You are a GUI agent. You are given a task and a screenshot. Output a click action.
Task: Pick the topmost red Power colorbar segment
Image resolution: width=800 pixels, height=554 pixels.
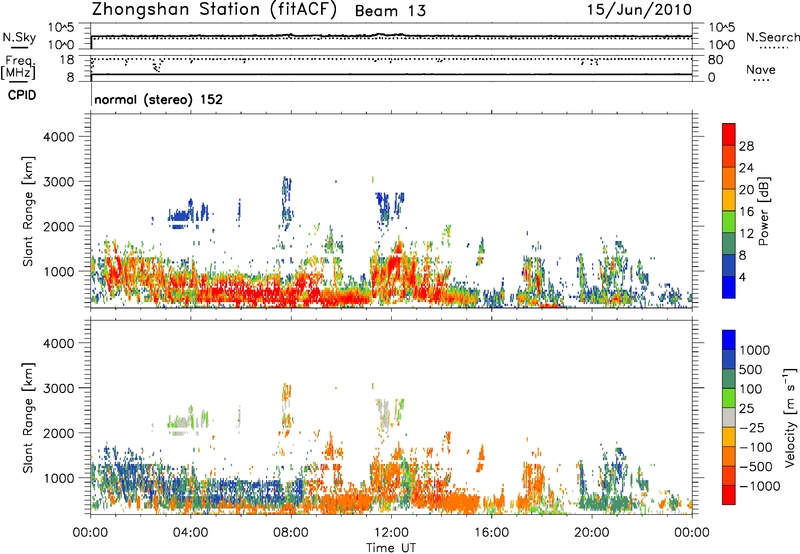pyautogui.click(x=729, y=135)
